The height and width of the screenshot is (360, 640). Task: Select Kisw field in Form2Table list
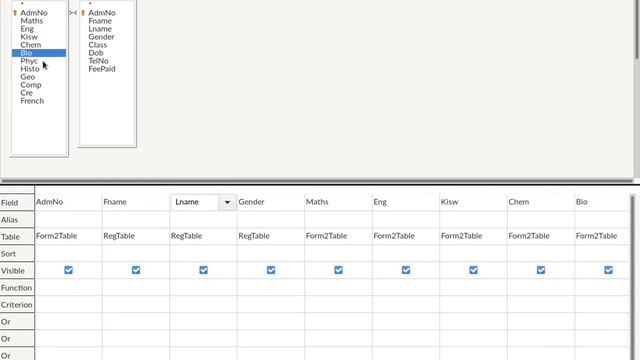click(x=29, y=37)
